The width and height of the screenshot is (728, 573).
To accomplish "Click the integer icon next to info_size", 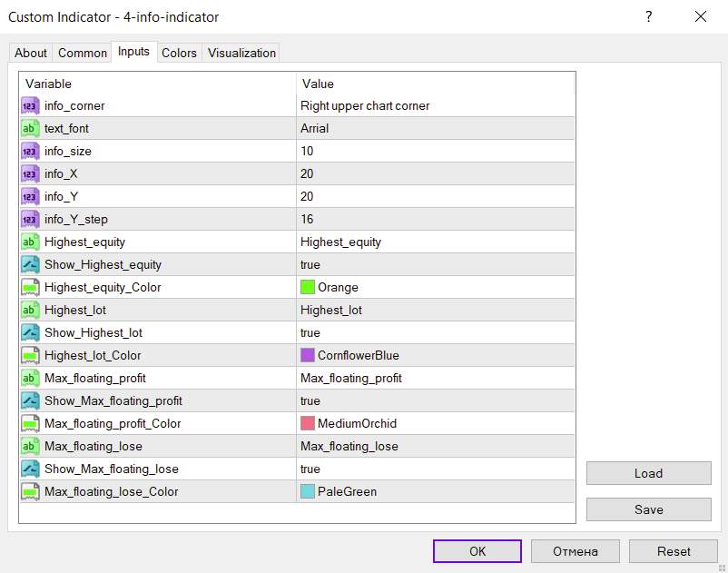I will coord(30,151).
